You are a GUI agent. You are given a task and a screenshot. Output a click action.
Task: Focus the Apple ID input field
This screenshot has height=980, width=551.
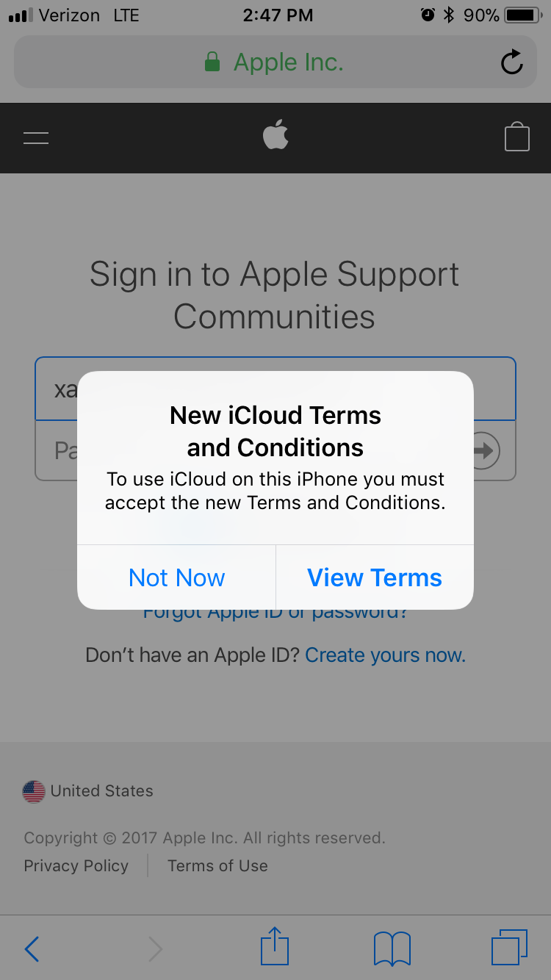(275, 389)
